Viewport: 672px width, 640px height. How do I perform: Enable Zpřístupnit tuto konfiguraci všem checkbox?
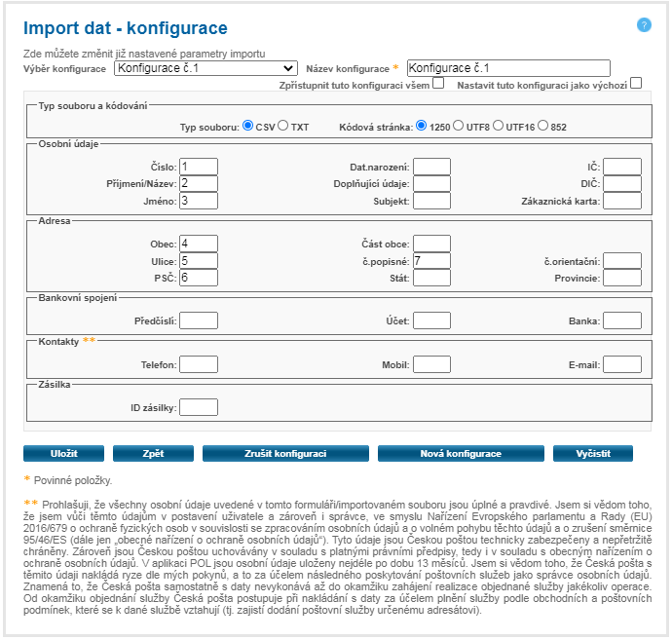pyautogui.click(x=438, y=84)
